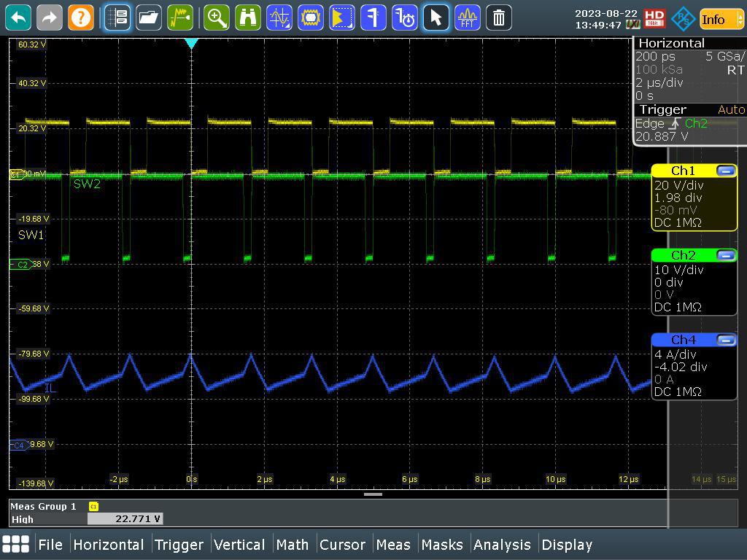Activate the FFT analysis icon
Screen dimensions: 747x560
click(x=467, y=17)
